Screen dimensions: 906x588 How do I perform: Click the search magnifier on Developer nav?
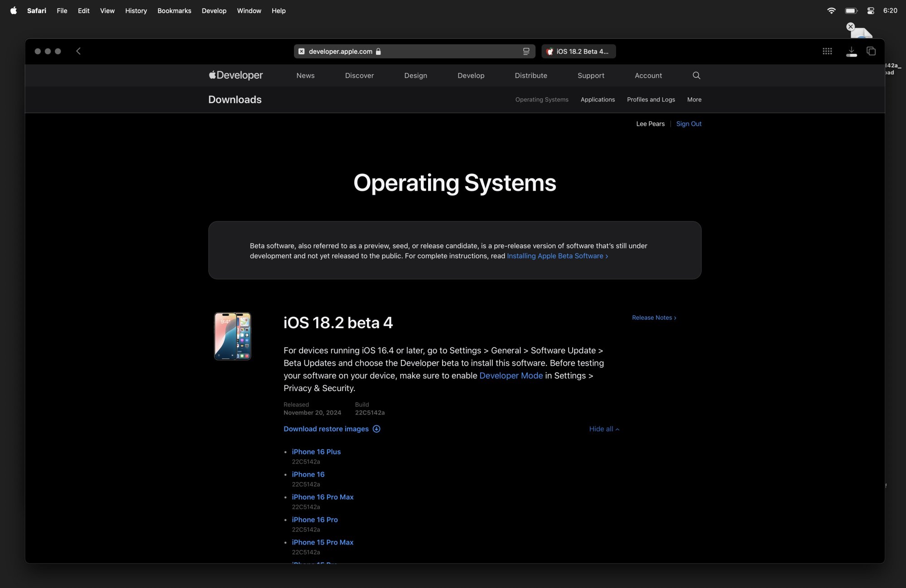tap(696, 76)
